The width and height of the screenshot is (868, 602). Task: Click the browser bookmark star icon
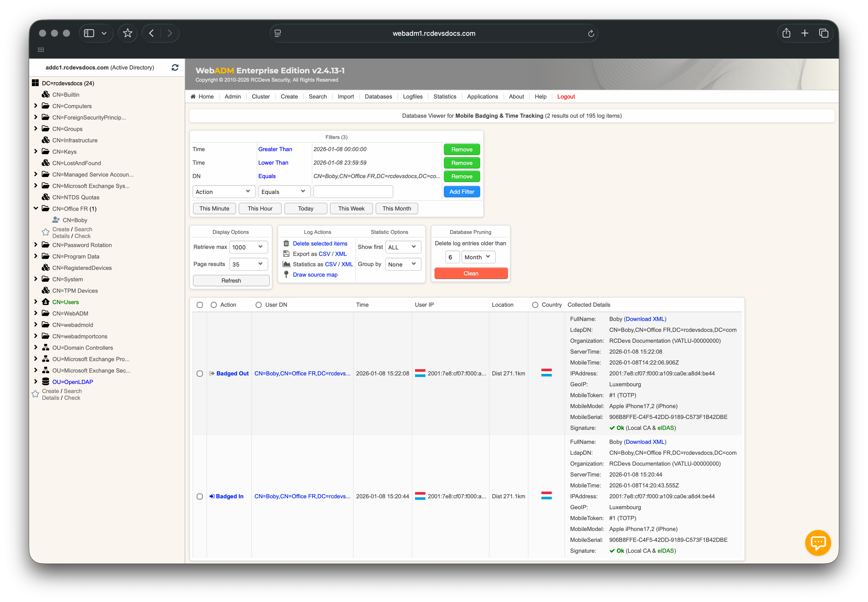pos(128,33)
